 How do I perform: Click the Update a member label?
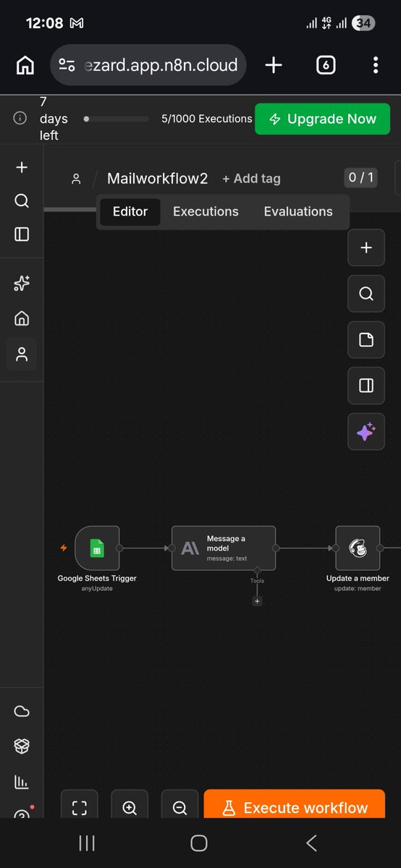[x=358, y=578]
